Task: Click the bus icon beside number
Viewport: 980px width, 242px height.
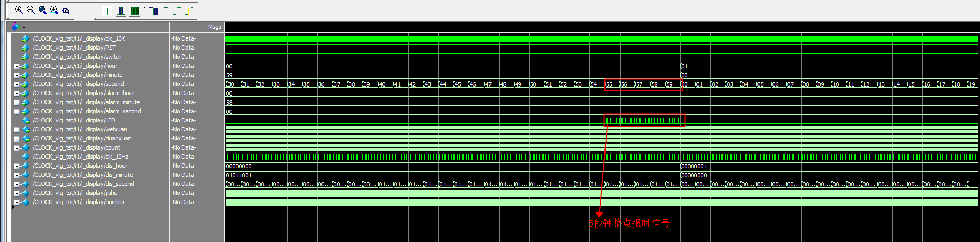Action: pyautogui.click(x=25, y=202)
